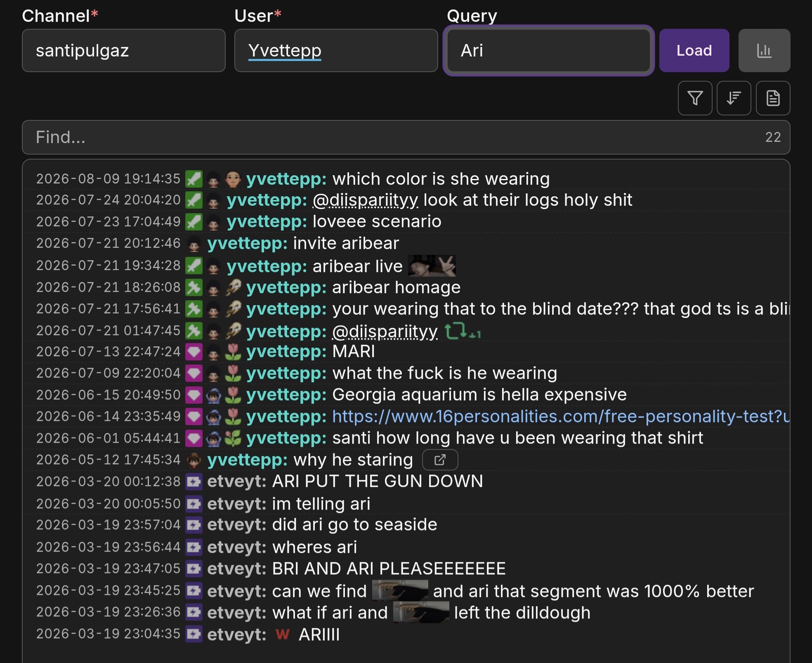812x663 pixels.
Task: Click the message 'what the fuck is he wearing'
Action: [x=445, y=373]
